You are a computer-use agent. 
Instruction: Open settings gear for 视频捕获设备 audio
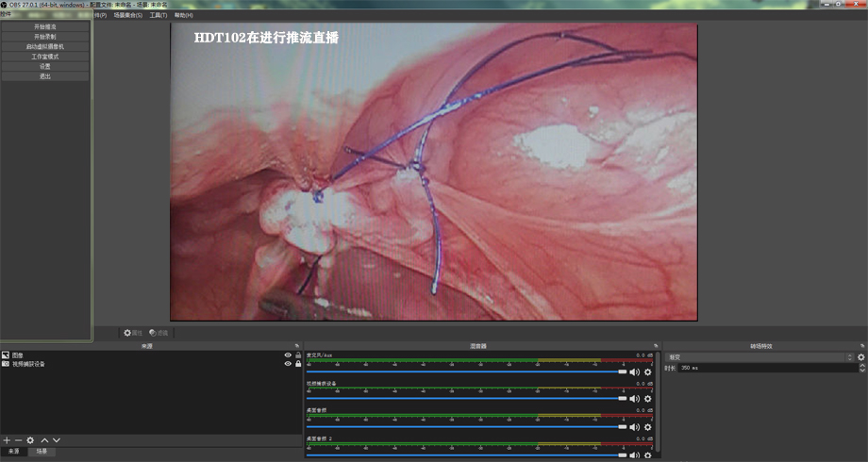click(647, 399)
